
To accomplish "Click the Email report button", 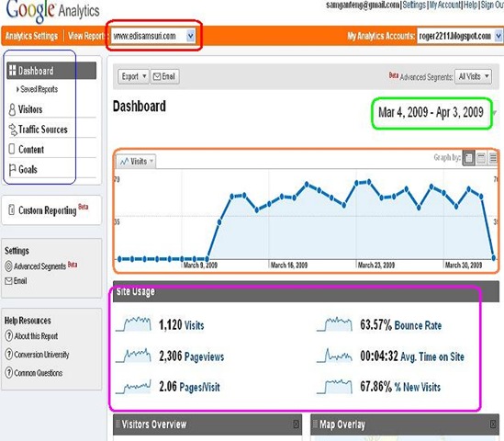I will click(165, 76).
